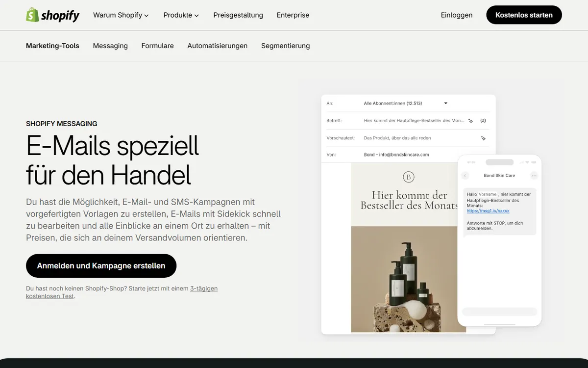
Task: Click the Vorschautext preview field
Action: (397, 138)
